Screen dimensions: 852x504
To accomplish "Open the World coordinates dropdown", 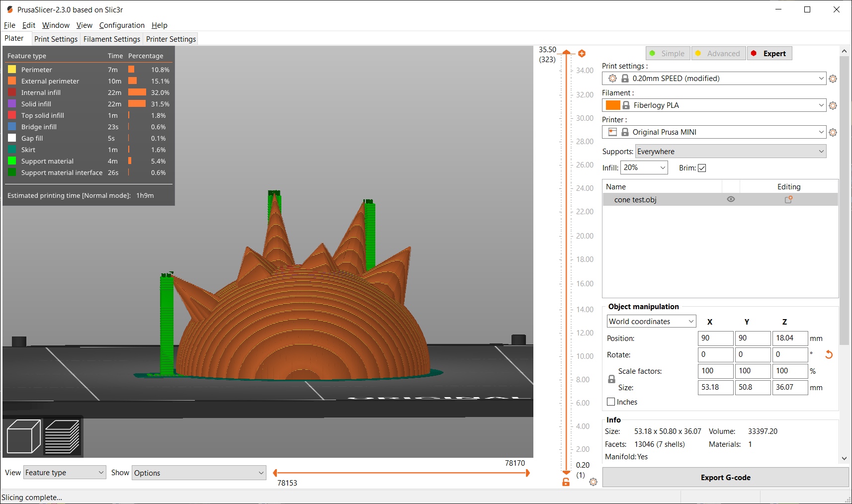I will click(x=651, y=322).
